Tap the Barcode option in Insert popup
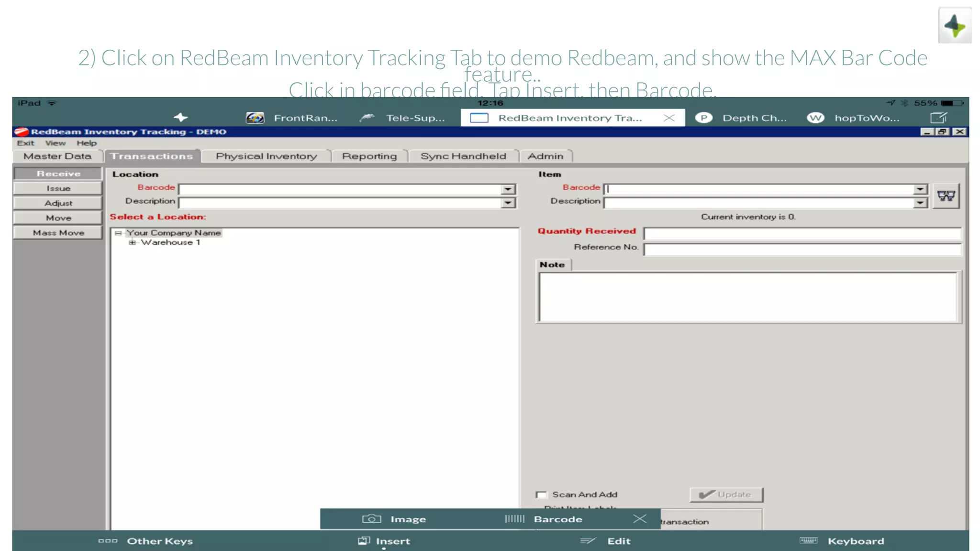Screen dimensions: 980x551 click(544, 519)
